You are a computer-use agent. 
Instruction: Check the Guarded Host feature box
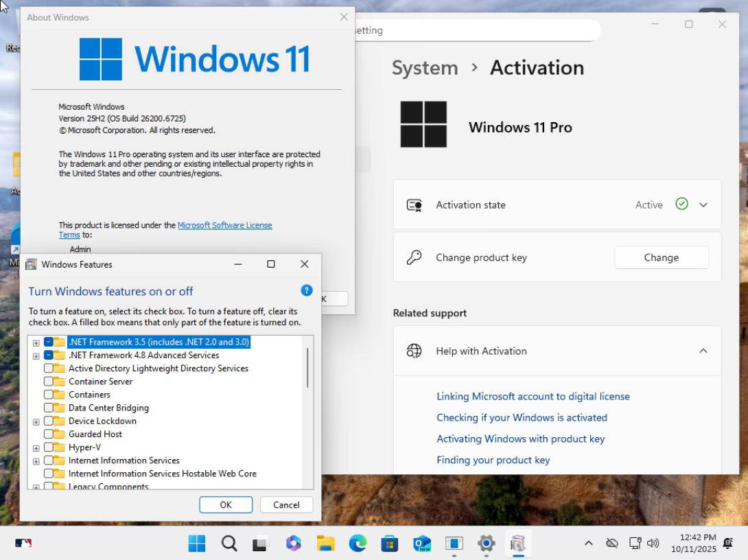(49, 434)
